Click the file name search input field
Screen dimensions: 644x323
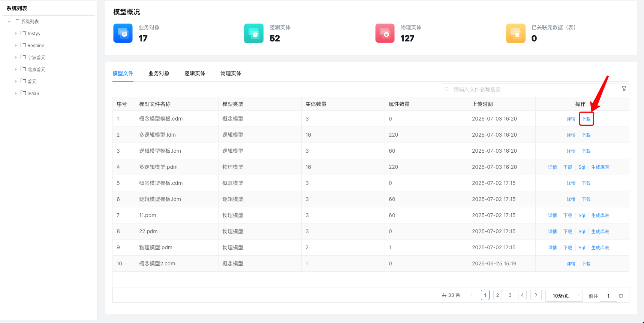pos(532,89)
